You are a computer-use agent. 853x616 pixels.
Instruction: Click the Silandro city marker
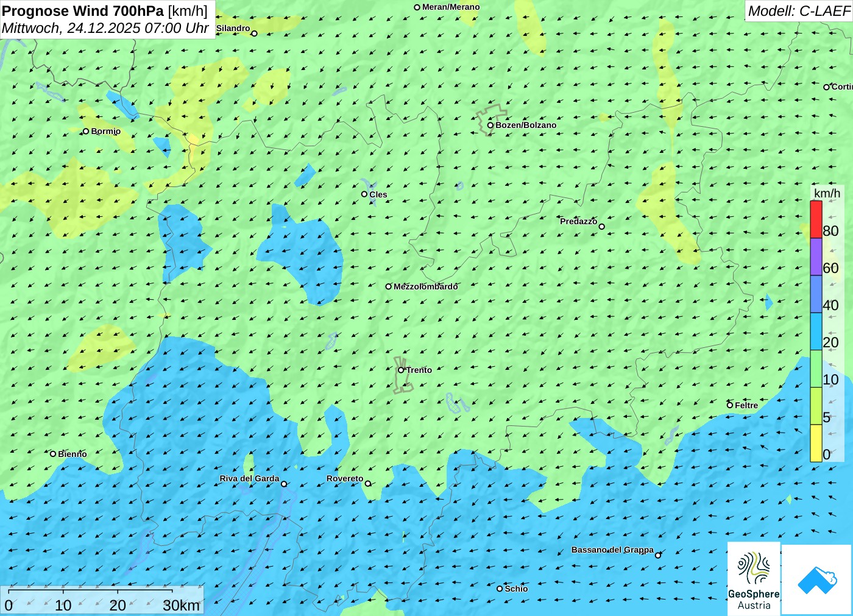tap(254, 34)
